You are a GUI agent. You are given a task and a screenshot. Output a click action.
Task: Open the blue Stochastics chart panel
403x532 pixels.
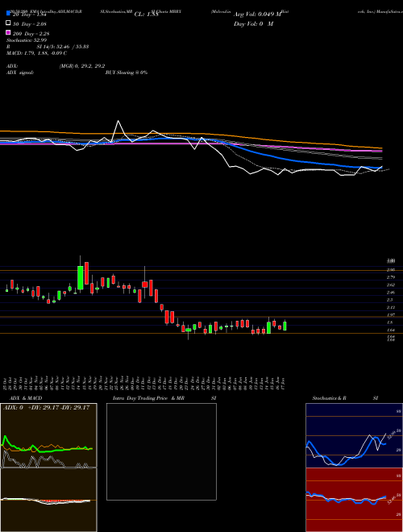pos(354,435)
